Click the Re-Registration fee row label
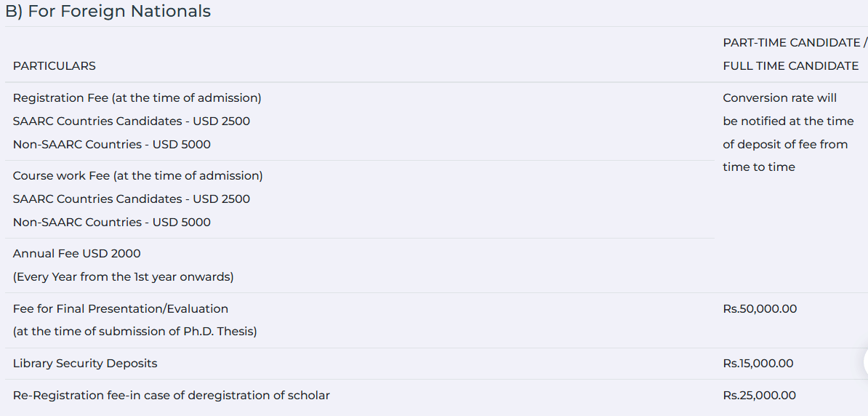 [171, 396]
